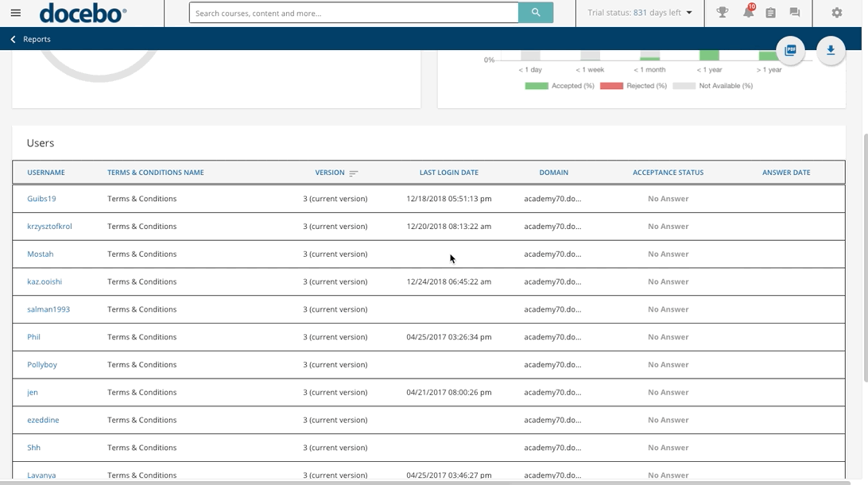Download the report file
Screen dimensions: 868x485
pyautogui.click(x=831, y=50)
